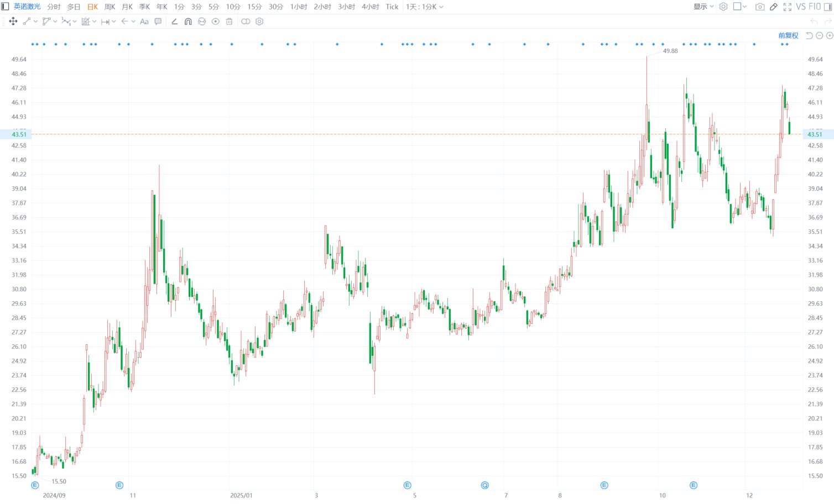Switch to the 分时 tab
Viewport: 834px width, 504px height.
(x=54, y=7)
